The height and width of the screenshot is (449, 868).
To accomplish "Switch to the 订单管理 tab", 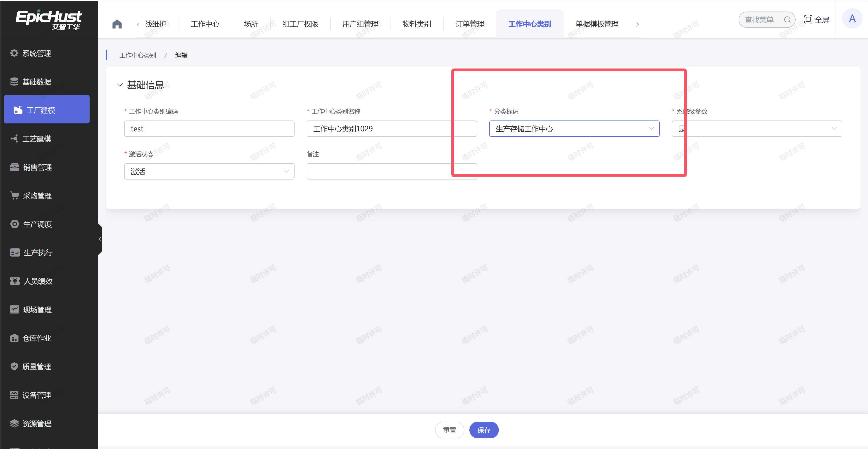I will 469,24.
